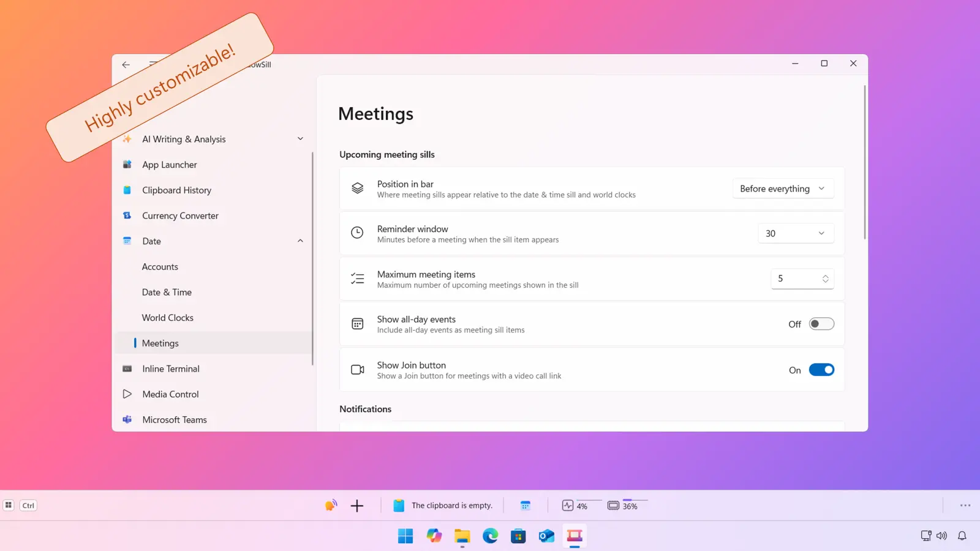Click the Position in bar layers icon

pos(358,189)
